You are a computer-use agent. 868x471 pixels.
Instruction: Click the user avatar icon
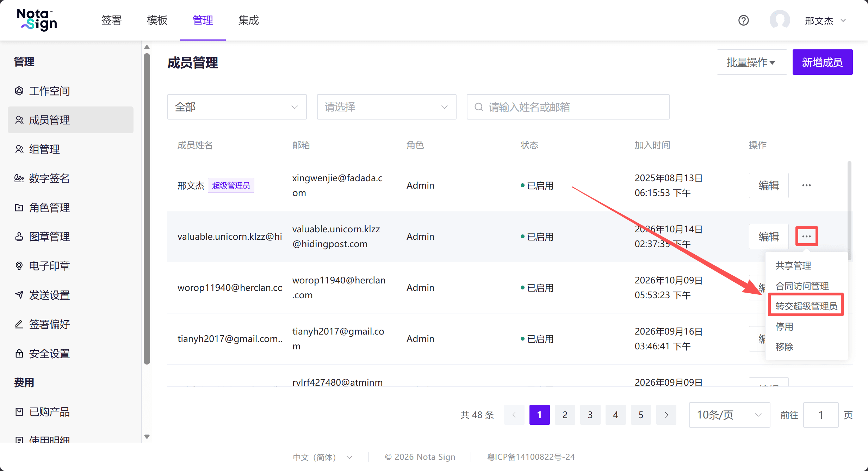780,20
